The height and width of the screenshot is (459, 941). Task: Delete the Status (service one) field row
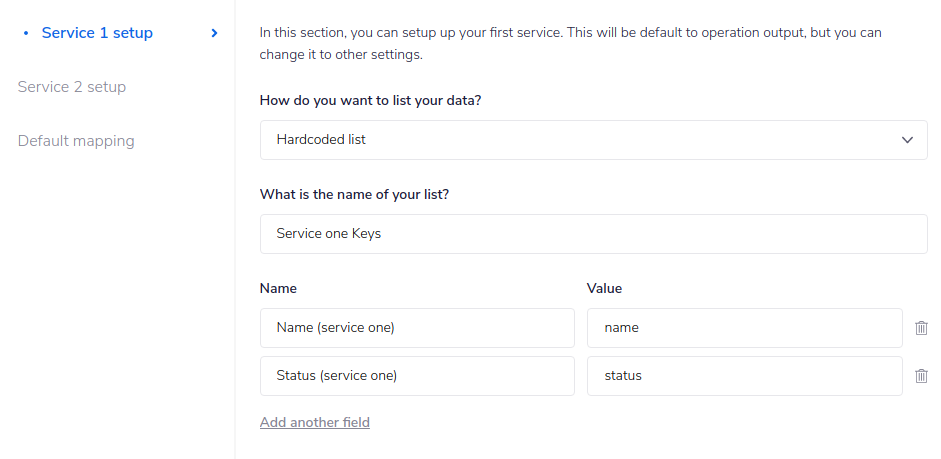pyautogui.click(x=921, y=376)
